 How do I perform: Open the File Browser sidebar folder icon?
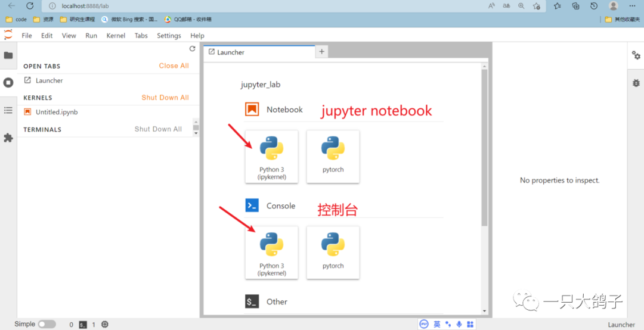pos(8,55)
